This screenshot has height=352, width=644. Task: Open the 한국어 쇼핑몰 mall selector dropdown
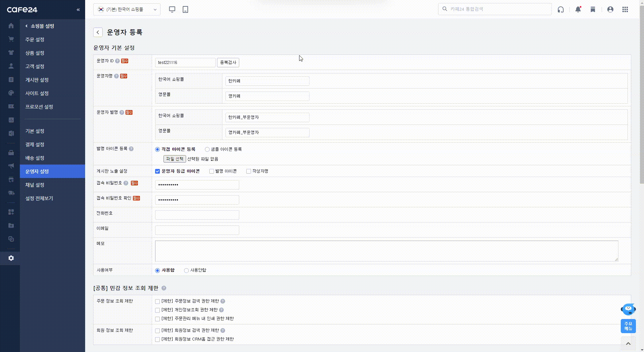[127, 9]
